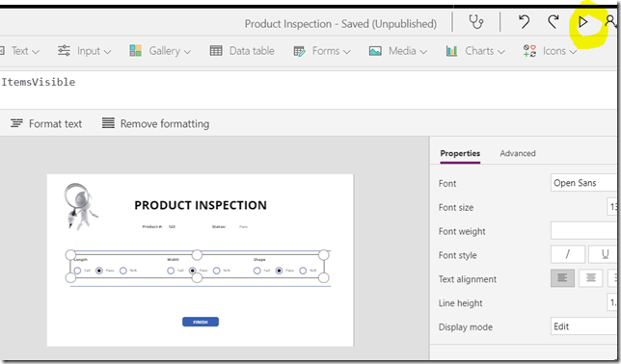Click the Redo arrow icon
Screen dimensions: 621x364
tap(553, 22)
